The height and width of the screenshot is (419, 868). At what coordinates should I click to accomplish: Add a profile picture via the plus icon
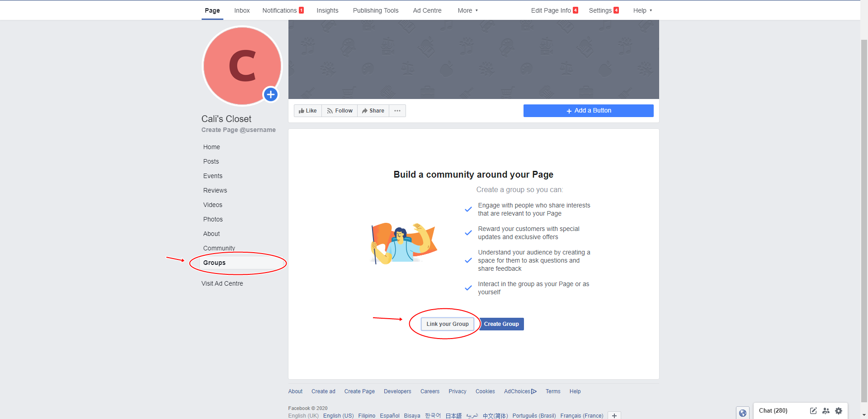[x=270, y=94]
